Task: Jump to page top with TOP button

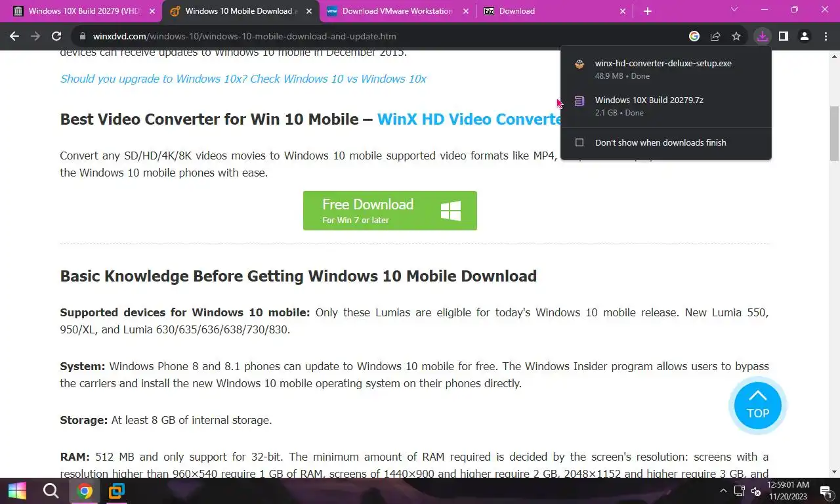Action: point(757,406)
